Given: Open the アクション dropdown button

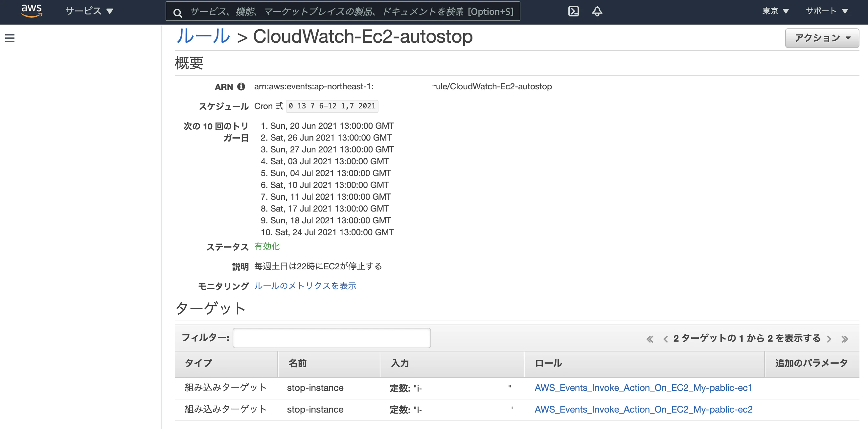Looking at the screenshot, I should [x=822, y=38].
